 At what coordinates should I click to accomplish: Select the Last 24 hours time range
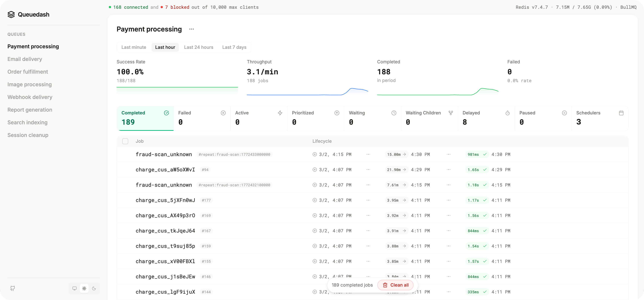(198, 47)
